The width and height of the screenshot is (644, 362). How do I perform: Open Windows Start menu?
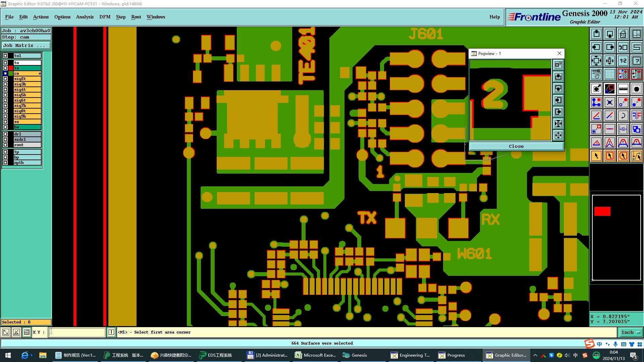coord(8,355)
